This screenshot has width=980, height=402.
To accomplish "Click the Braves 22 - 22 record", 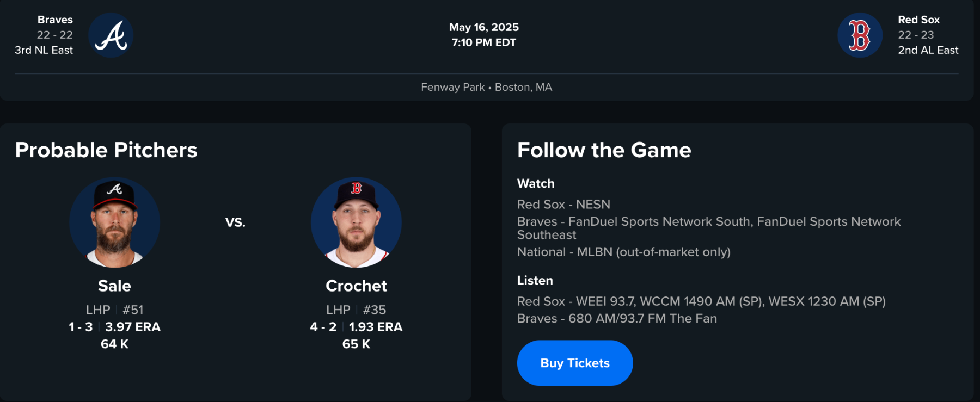I will [54, 35].
